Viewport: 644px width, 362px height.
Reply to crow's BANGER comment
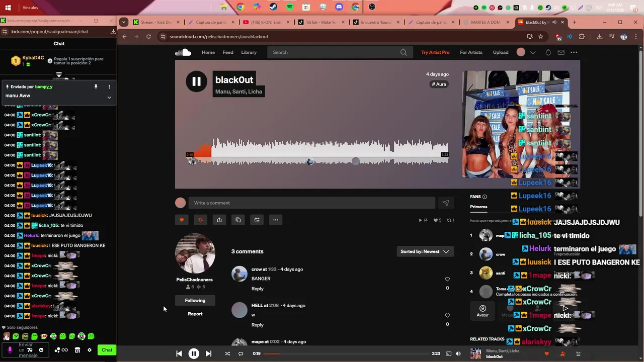pos(257,289)
